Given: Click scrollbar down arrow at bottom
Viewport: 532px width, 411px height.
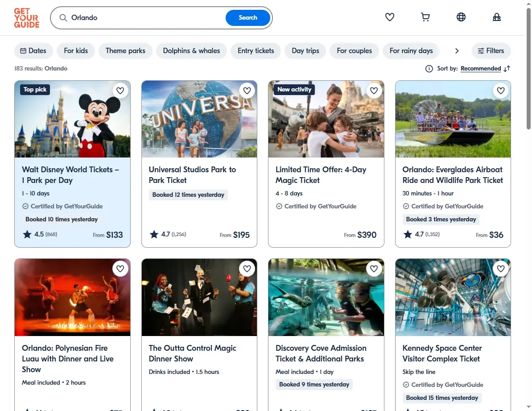Looking at the screenshot, I should click(x=528, y=407).
